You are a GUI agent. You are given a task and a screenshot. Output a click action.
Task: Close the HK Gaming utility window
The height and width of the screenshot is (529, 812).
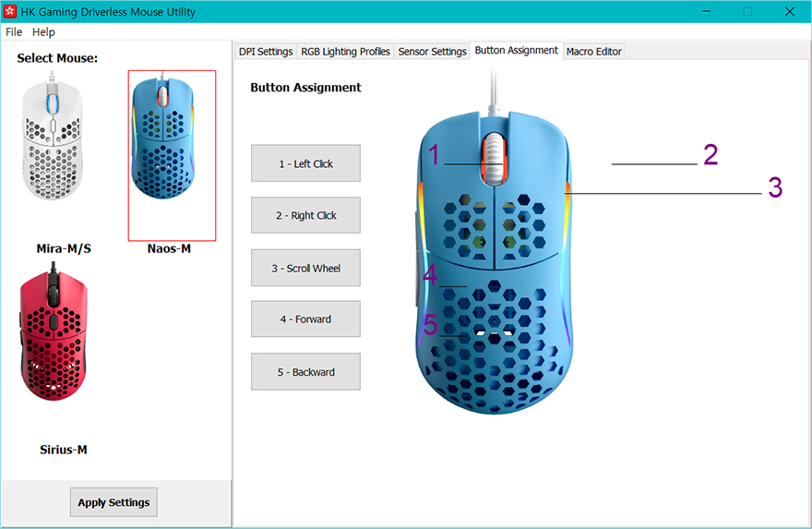pyautogui.click(x=789, y=11)
